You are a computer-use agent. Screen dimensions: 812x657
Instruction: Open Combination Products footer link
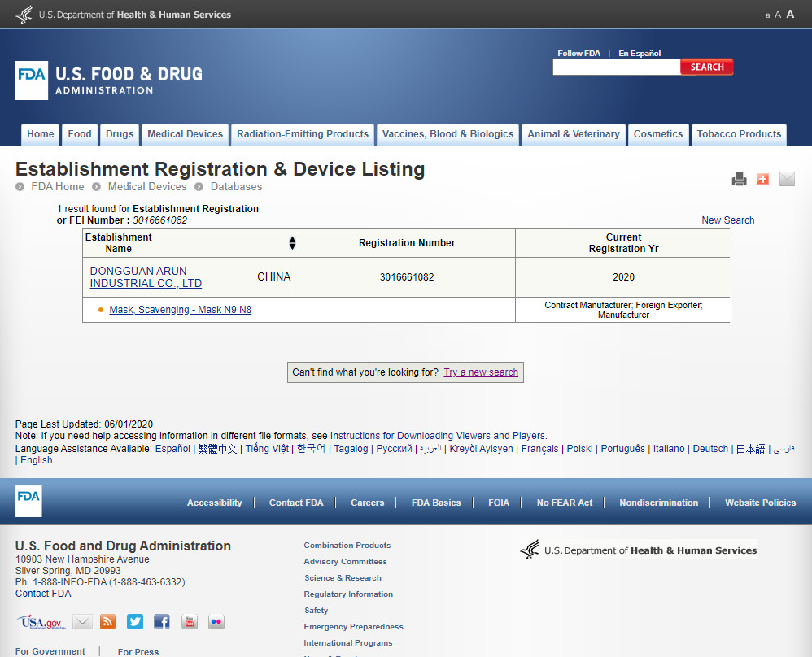(347, 545)
